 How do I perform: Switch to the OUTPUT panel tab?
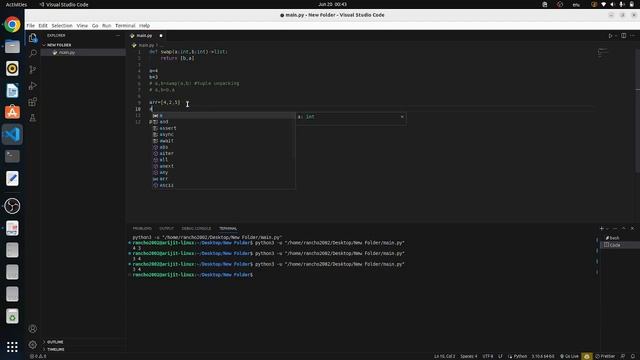[167, 229]
